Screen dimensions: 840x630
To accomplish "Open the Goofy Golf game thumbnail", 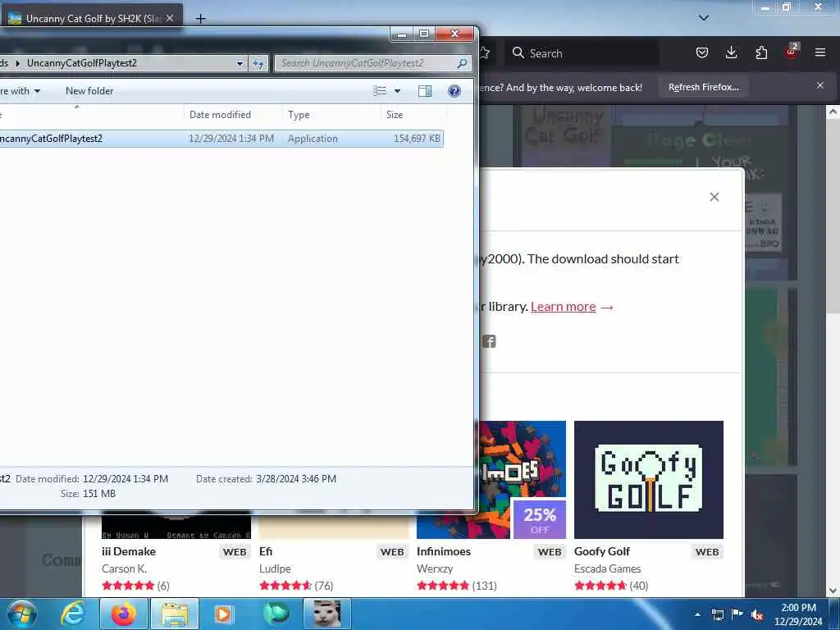I will click(649, 479).
